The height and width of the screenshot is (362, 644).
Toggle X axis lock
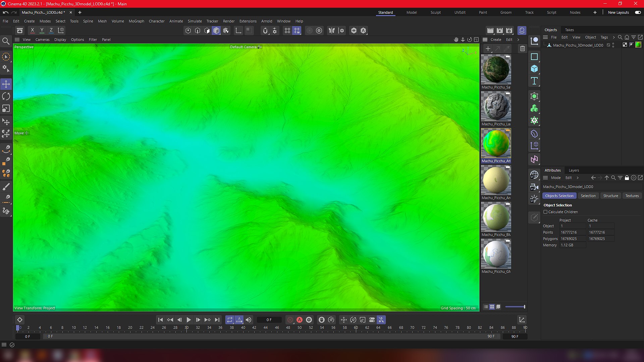33,30
